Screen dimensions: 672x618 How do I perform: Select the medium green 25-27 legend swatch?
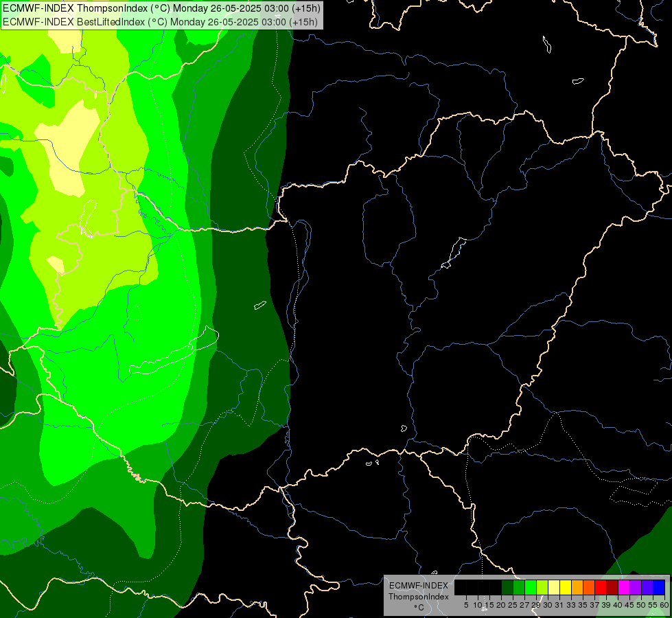point(519,587)
